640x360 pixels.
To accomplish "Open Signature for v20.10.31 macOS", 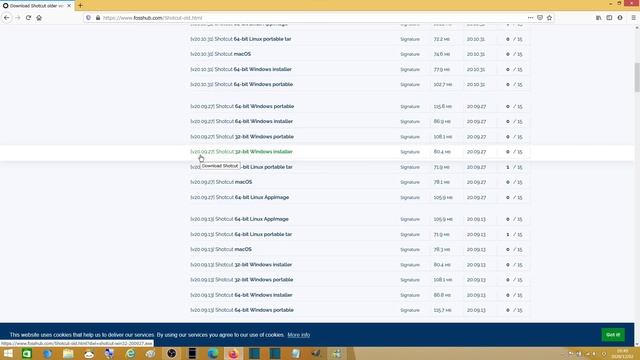I will tap(410, 54).
